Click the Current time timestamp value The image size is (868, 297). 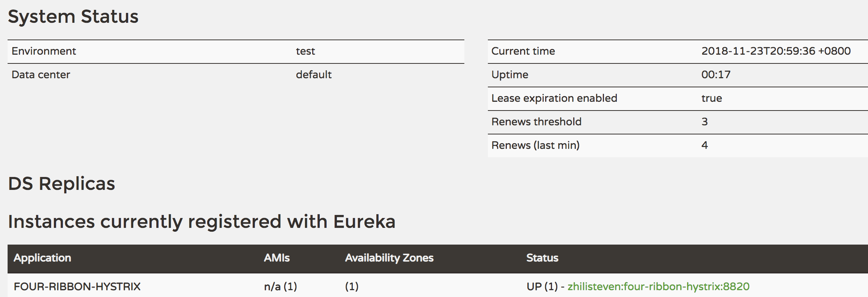(x=776, y=51)
